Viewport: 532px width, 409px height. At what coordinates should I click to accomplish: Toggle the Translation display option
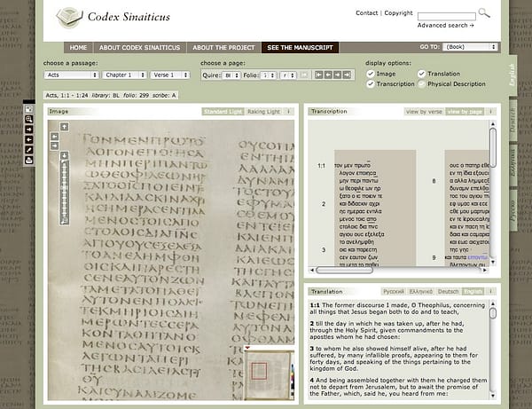[x=421, y=74]
